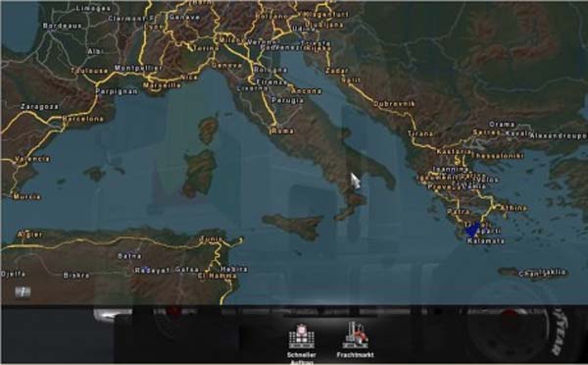Image resolution: width=588 pixels, height=365 pixels.
Task: Select Athina on the map
Action: pos(514,207)
